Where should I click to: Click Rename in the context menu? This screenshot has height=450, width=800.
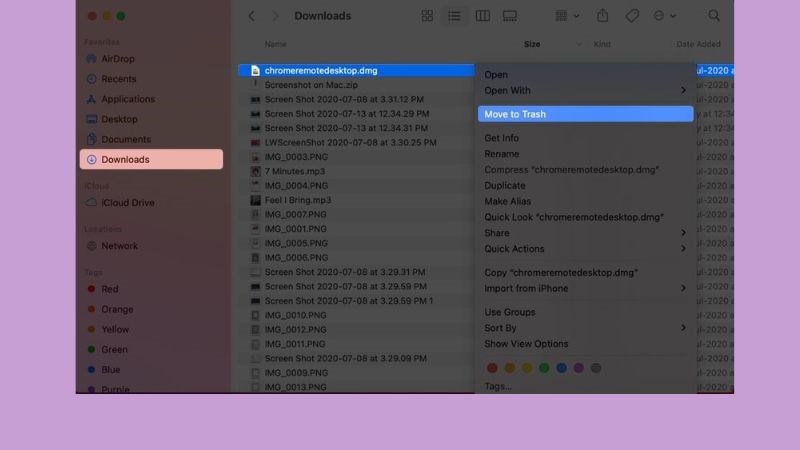pyautogui.click(x=501, y=154)
